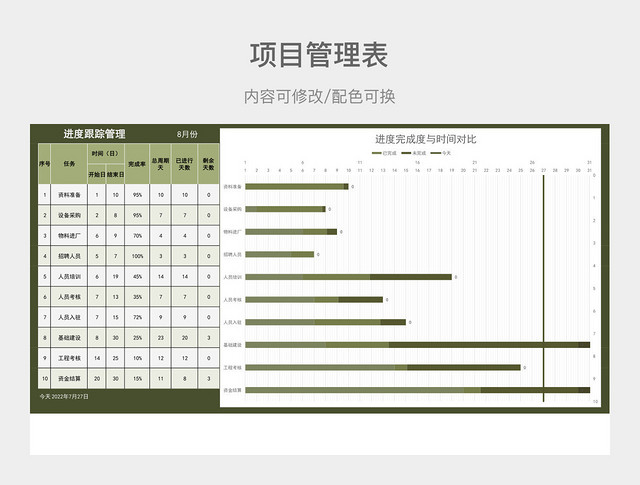640x485 pixels.
Task: Click the subtitle 内容可修改/配色可换
Action: click(320, 96)
